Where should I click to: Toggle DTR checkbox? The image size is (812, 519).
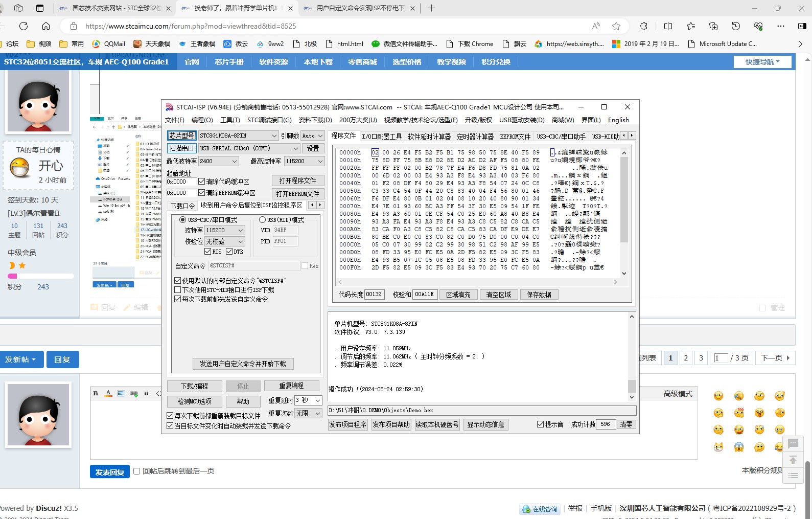pyautogui.click(x=229, y=252)
